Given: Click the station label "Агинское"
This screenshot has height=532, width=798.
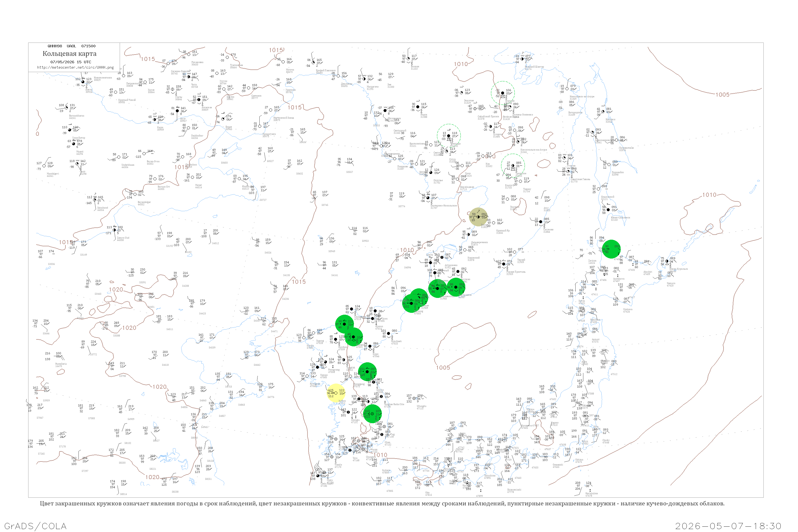Looking at the screenshot, I should coord(207,107).
